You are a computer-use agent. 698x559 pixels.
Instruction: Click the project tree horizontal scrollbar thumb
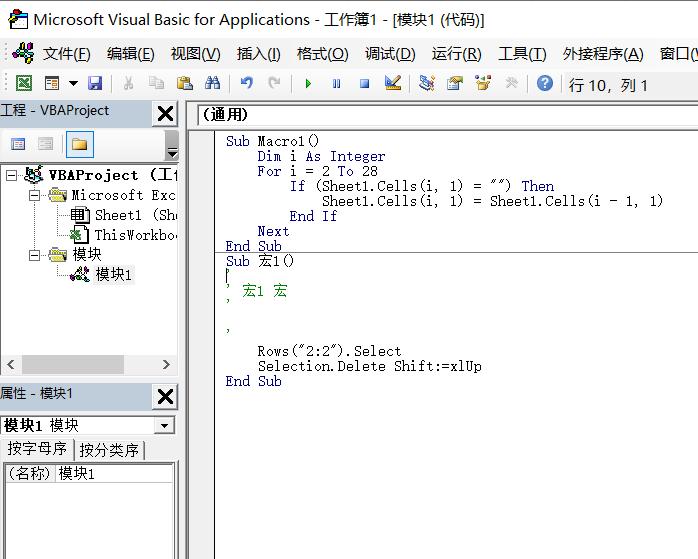point(73,365)
